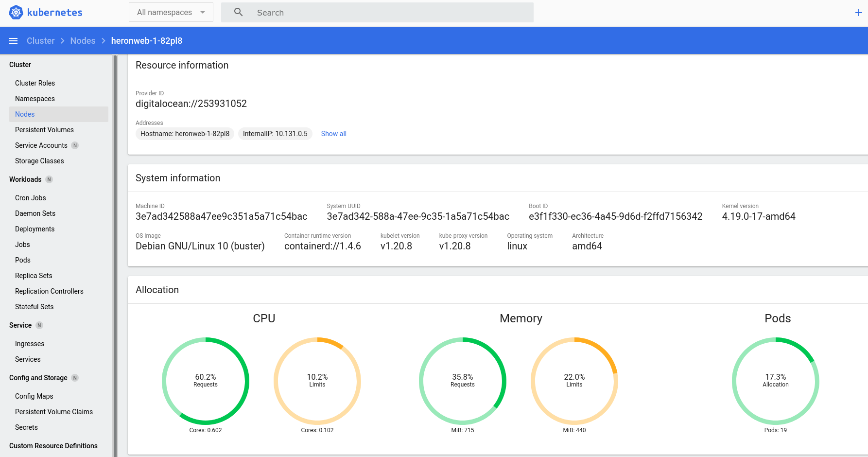The height and width of the screenshot is (457, 868).
Task: Go to Cluster breadcrumb
Action: 41,41
